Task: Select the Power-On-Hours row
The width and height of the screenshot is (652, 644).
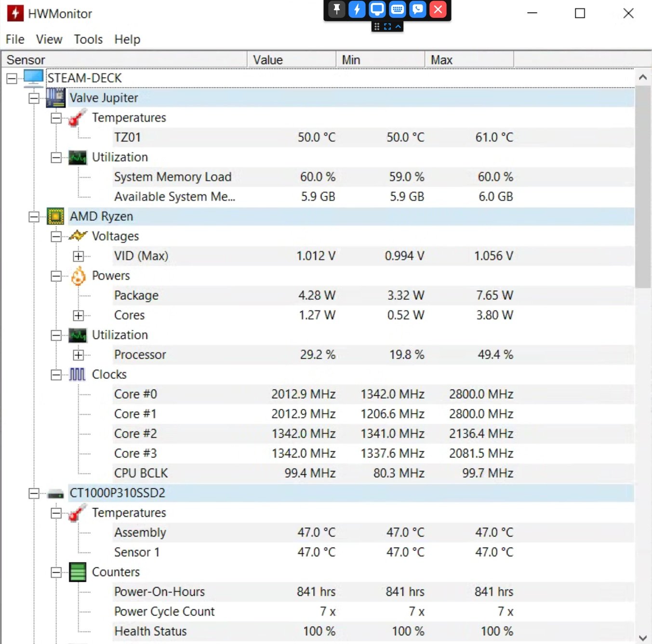Action: [373, 592]
